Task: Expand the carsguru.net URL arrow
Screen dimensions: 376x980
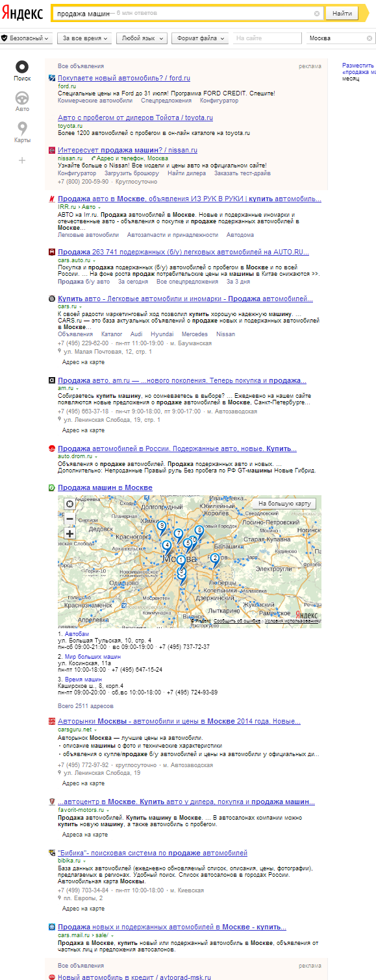Action: click(95, 729)
